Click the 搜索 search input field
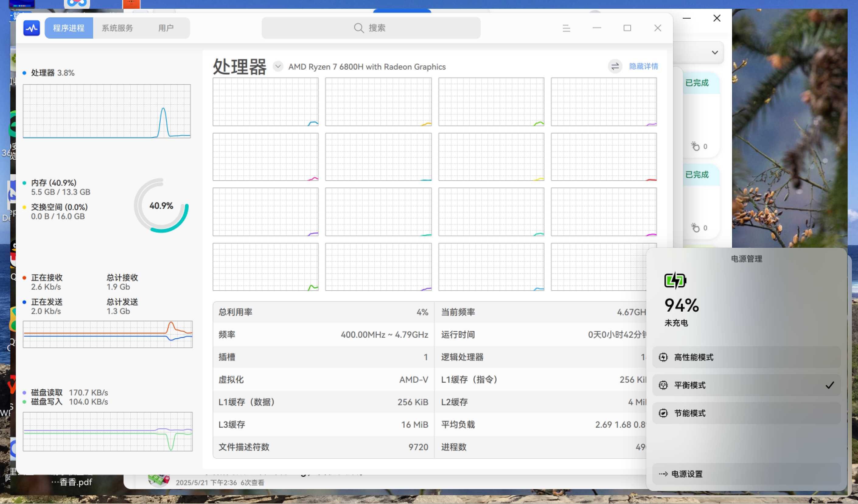This screenshot has width=858, height=504. [371, 28]
